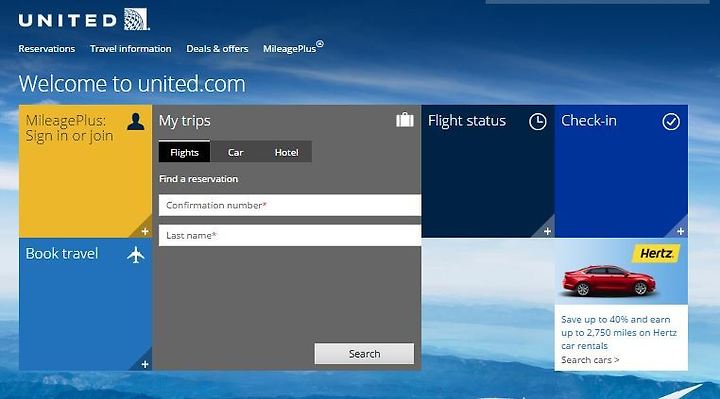The height and width of the screenshot is (399, 720).
Task: Click the UNITED wordmark
Action: coord(68,21)
